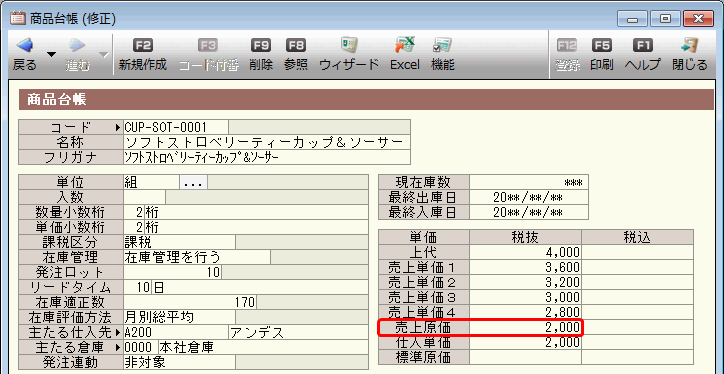Edit the フリガナ field
Screen dimensions: 724x374
coord(266,157)
